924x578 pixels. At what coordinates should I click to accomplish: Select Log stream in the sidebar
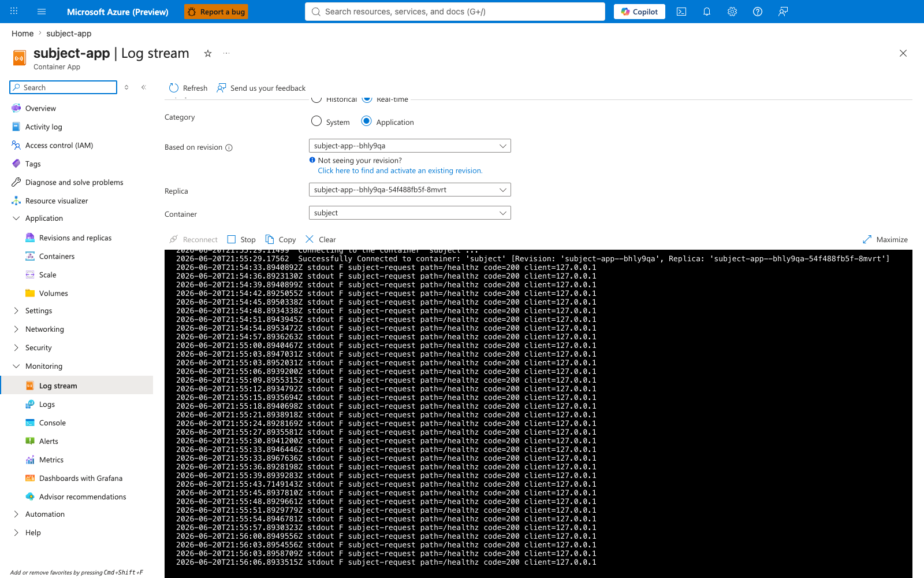tap(77, 386)
